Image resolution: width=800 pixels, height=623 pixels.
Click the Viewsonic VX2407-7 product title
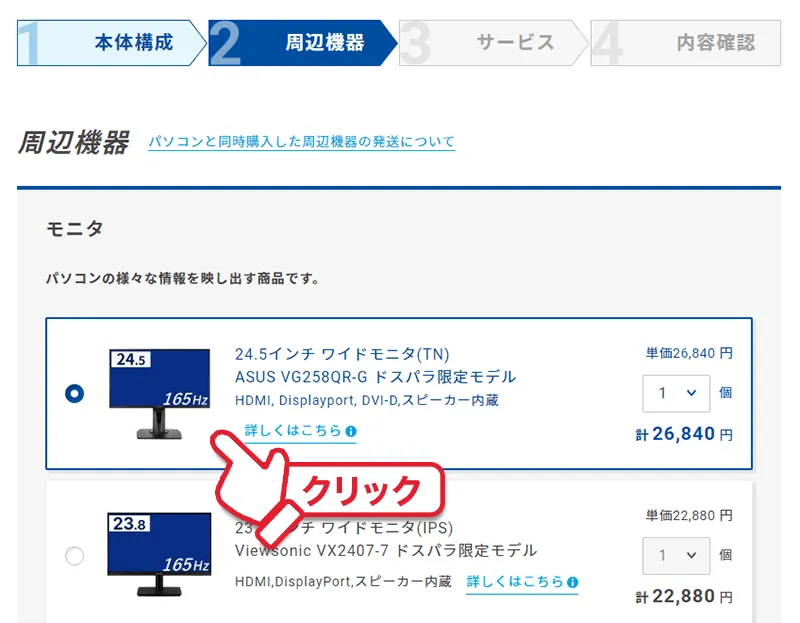pos(386,551)
